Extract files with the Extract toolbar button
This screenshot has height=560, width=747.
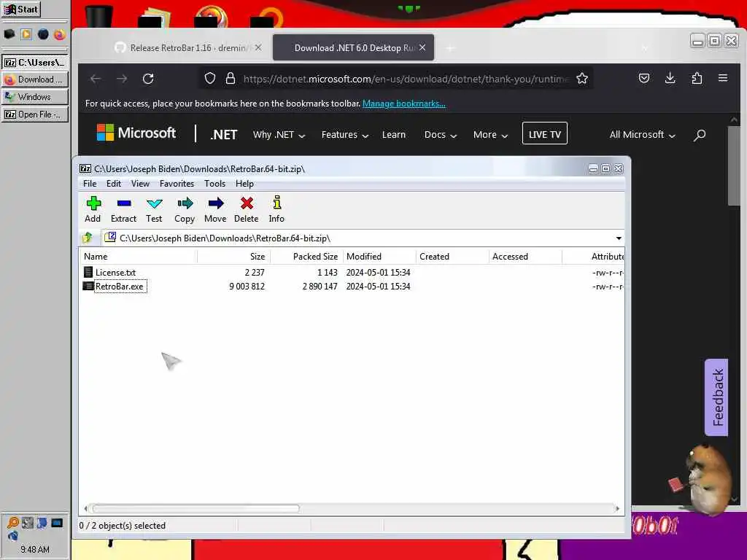click(123, 209)
